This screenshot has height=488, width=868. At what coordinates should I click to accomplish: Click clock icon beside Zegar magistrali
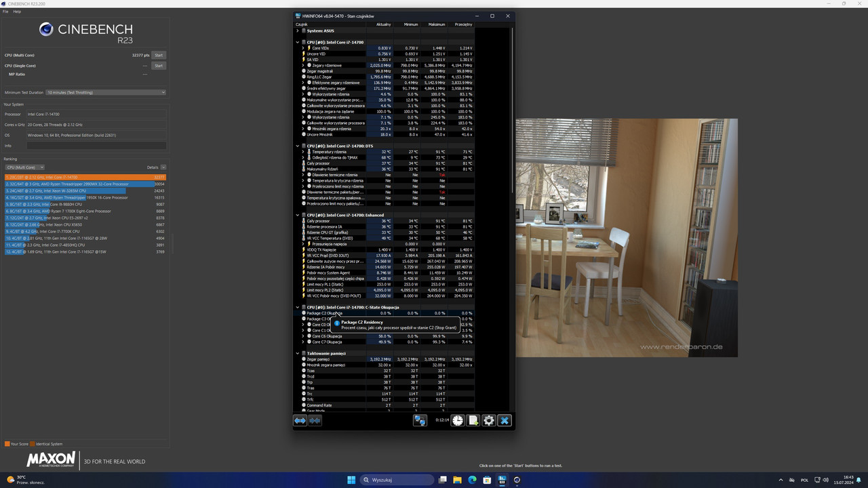pos(304,71)
